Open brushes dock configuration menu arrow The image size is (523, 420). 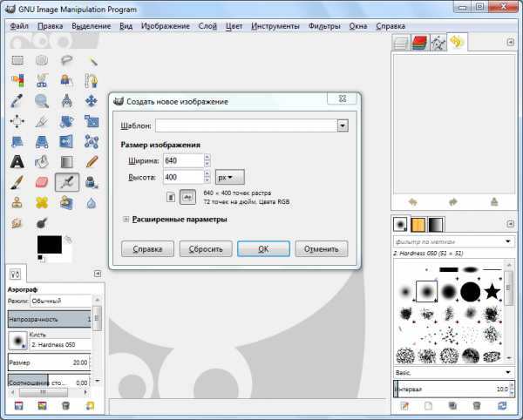coord(510,224)
